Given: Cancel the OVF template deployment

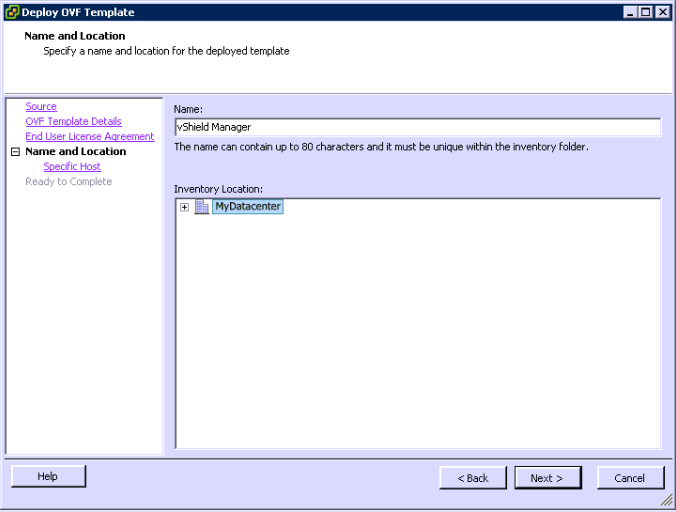Looking at the screenshot, I should point(630,478).
